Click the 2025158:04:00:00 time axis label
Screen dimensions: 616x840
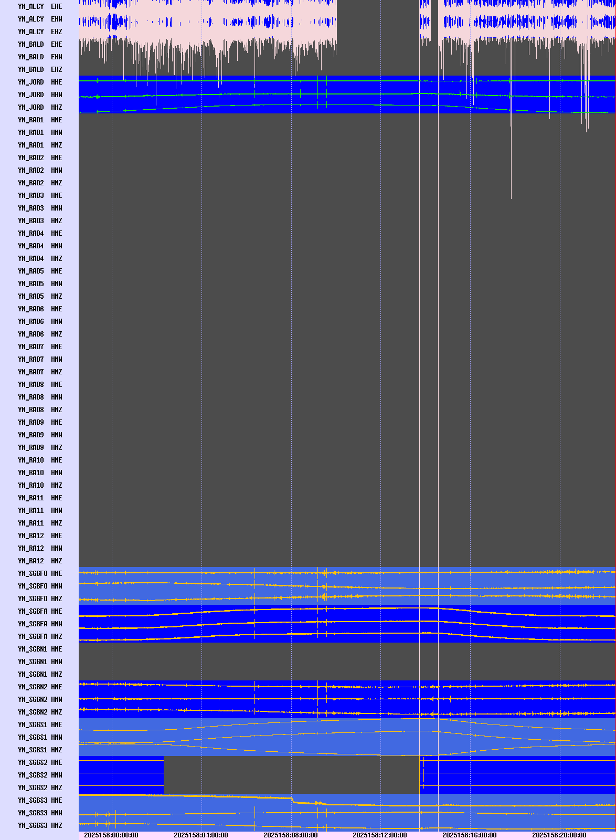201,835
